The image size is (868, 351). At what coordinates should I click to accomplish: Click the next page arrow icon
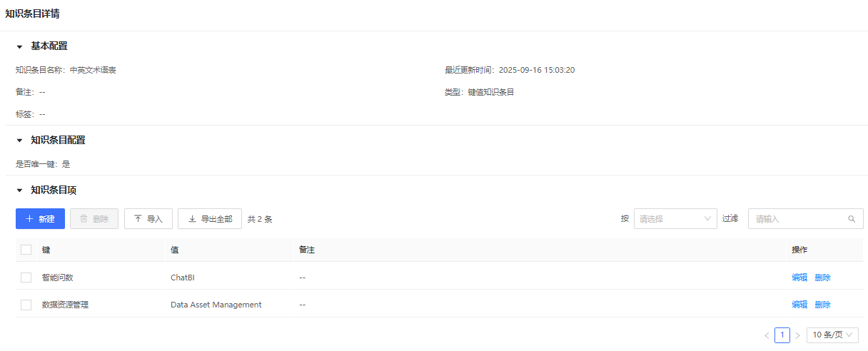click(797, 335)
